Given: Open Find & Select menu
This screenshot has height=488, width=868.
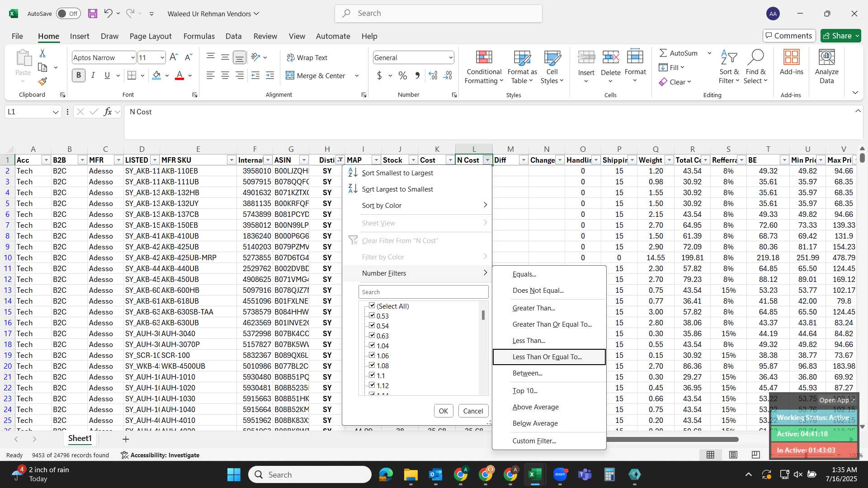Looking at the screenshot, I should point(756,67).
